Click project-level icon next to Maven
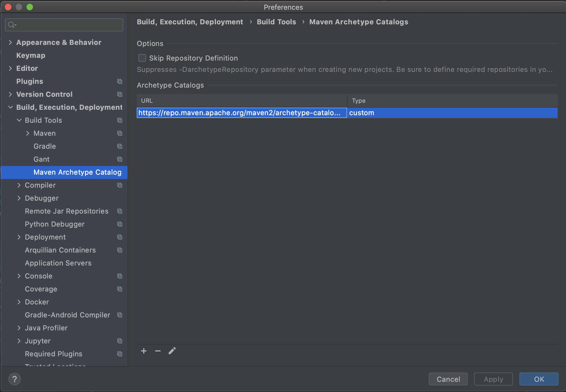The image size is (566, 392). tap(120, 133)
